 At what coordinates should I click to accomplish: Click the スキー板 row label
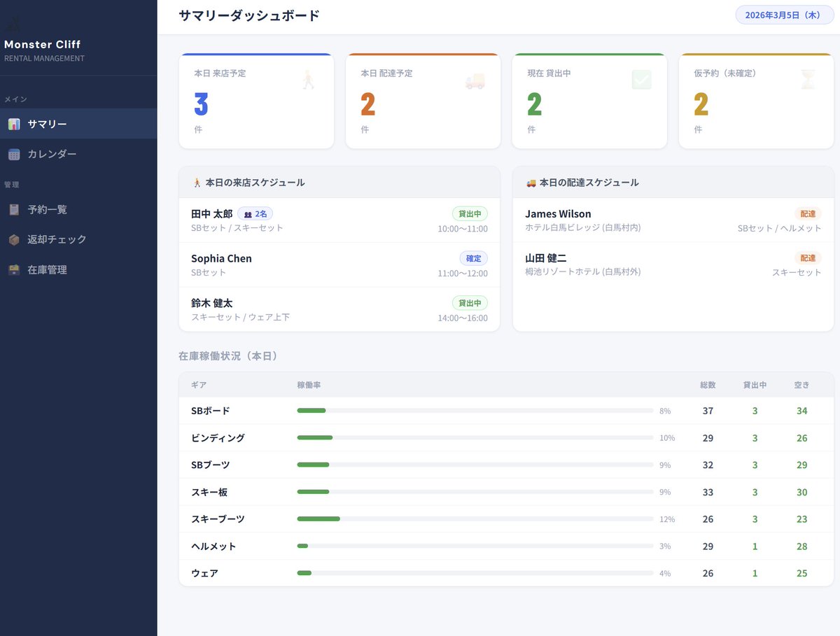(x=209, y=492)
